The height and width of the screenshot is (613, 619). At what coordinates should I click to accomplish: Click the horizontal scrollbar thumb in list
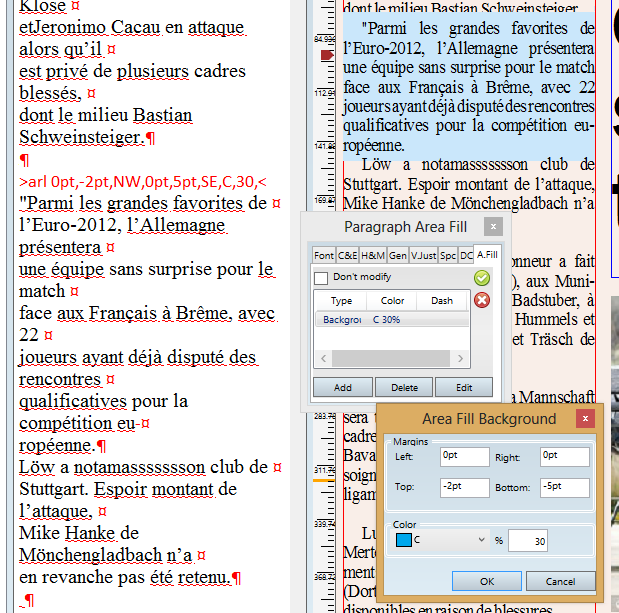[390, 358]
